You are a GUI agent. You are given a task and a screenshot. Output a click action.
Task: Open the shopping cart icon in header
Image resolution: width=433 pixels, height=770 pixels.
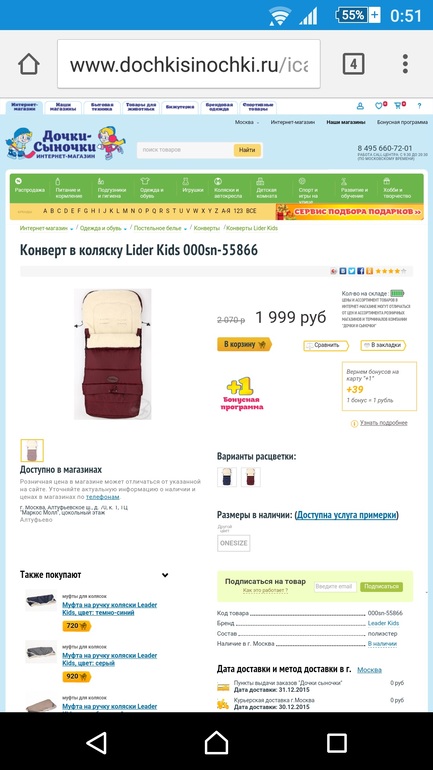399,105
